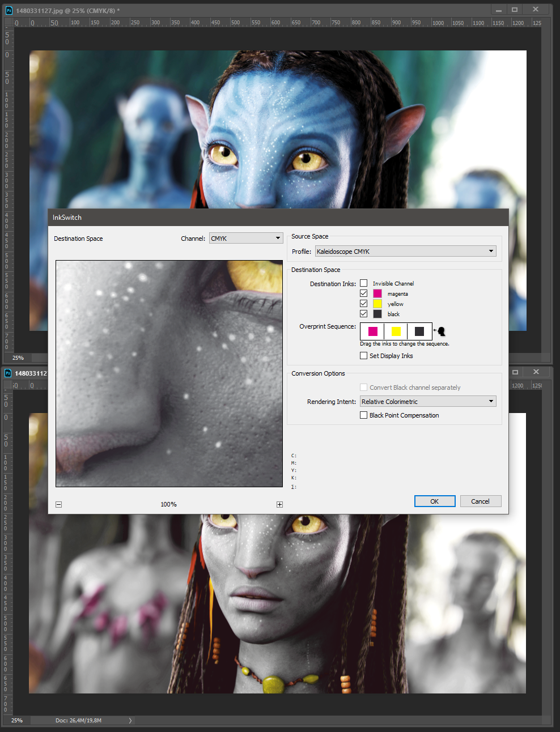
Task: Click the Conversion Options group label
Action: (x=318, y=373)
